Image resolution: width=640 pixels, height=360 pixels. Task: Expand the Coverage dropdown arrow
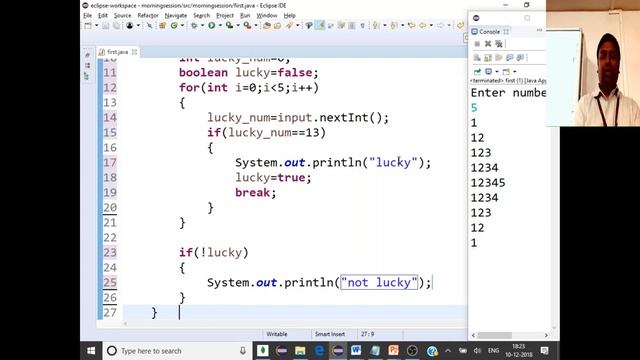238,25
